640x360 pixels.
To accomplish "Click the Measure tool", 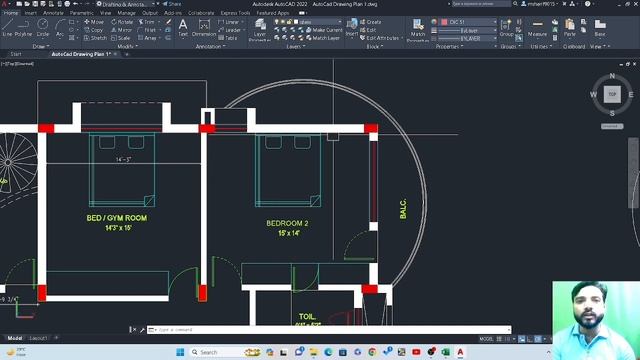I will click(537, 28).
